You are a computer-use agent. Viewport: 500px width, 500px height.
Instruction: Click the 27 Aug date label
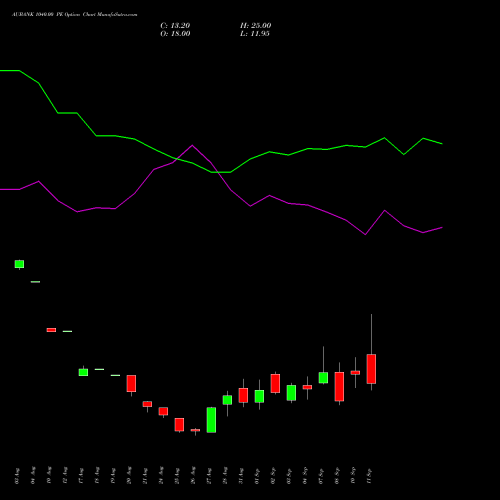(209, 475)
